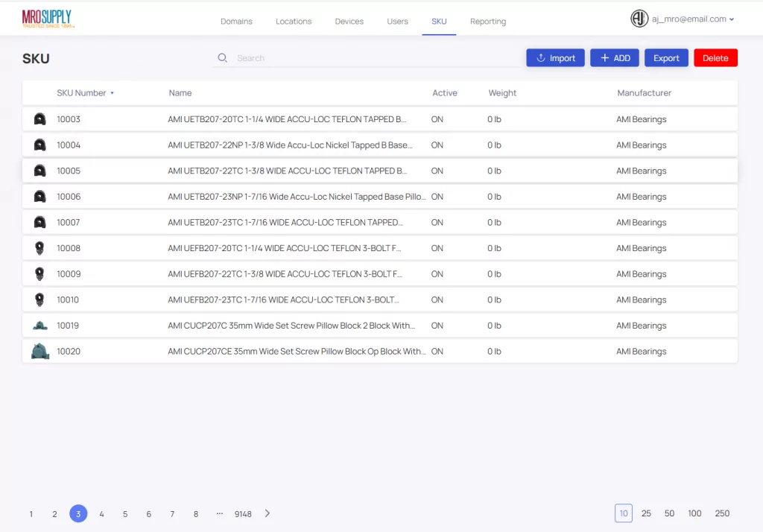Image resolution: width=763 pixels, height=532 pixels.
Task: Go to page 6
Action: [x=149, y=514]
